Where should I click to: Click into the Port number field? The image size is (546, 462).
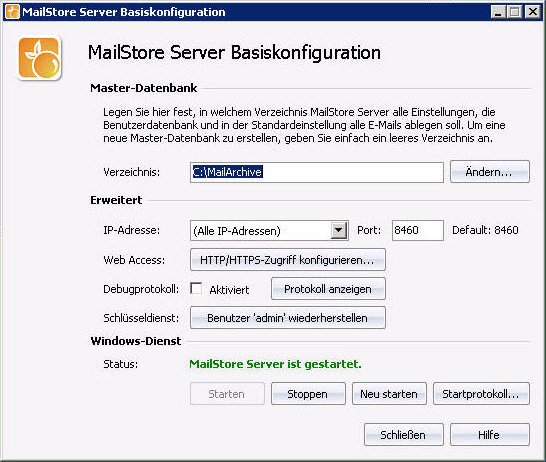point(418,230)
